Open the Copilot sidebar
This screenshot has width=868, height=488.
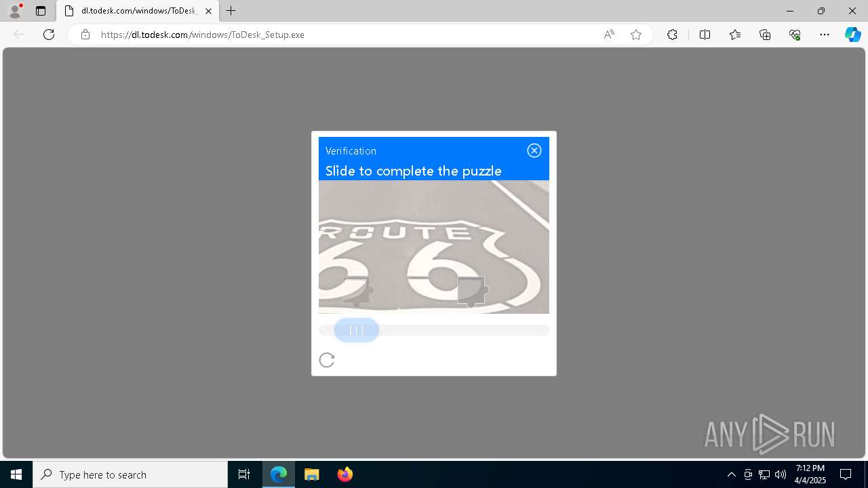(x=852, y=35)
